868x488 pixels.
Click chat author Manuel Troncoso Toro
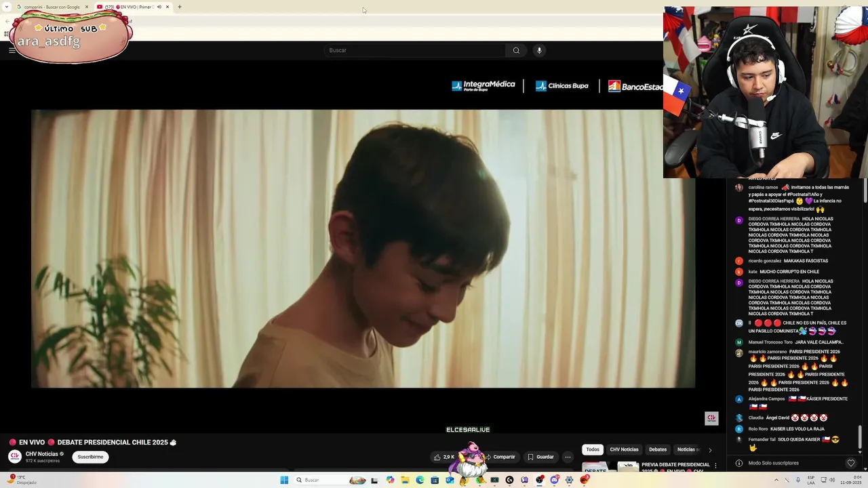coord(770,342)
